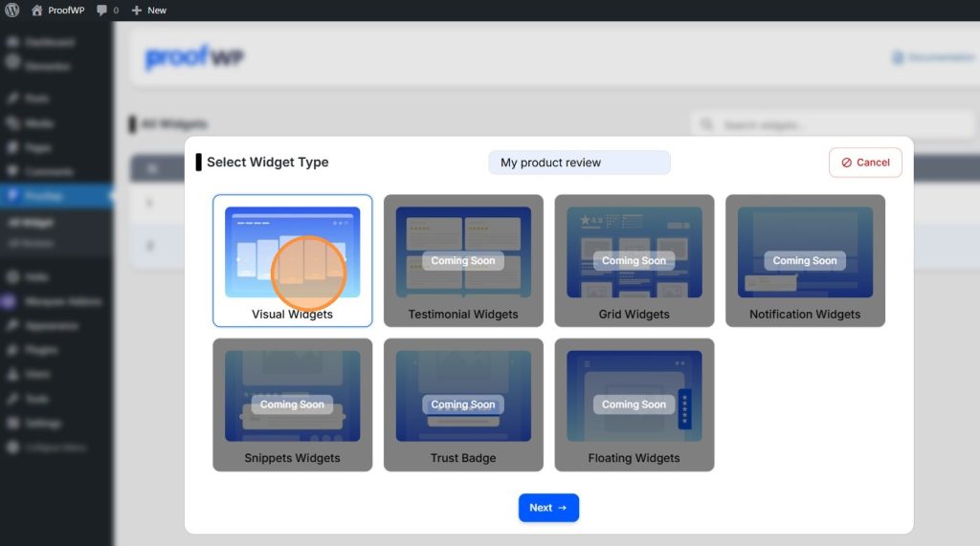The image size is (980, 546).
Task: Edit the widget name field
Action: pos(579,163)
